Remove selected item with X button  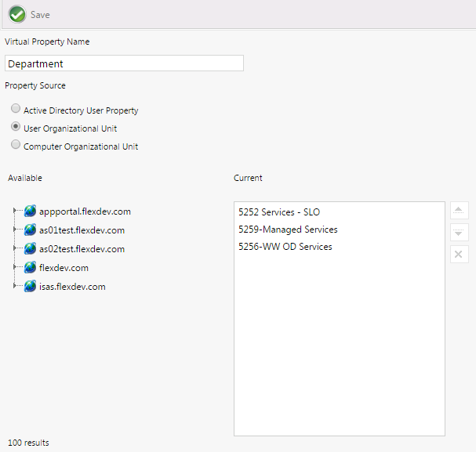(x=460, y=255)
